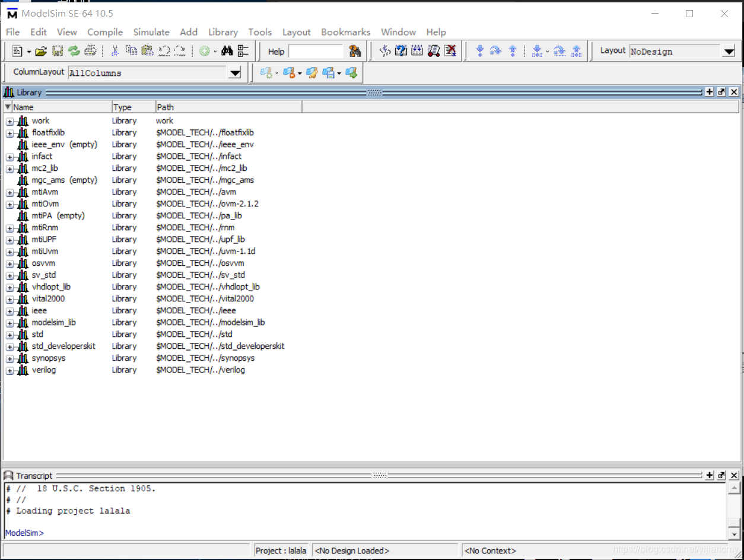Image resolution: width=744 pixels, height=560 pixels.
Task: Open the Library menu
Action: click(223, 32)
